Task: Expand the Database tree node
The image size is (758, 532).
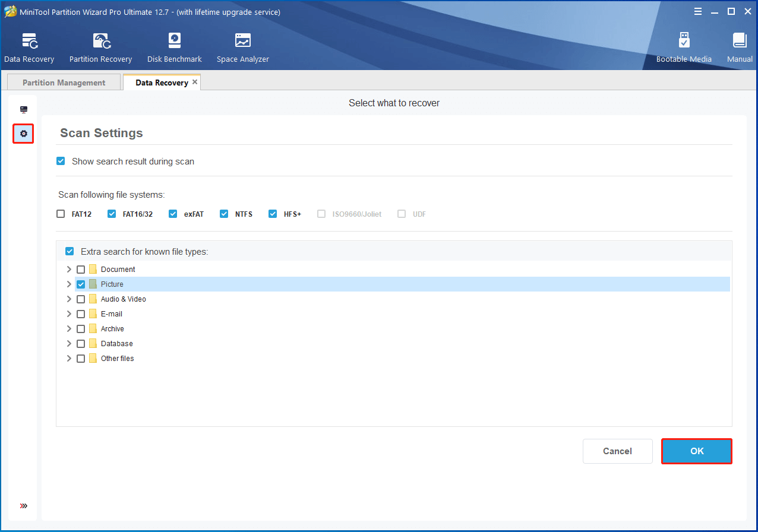Action: click(69, 343)
